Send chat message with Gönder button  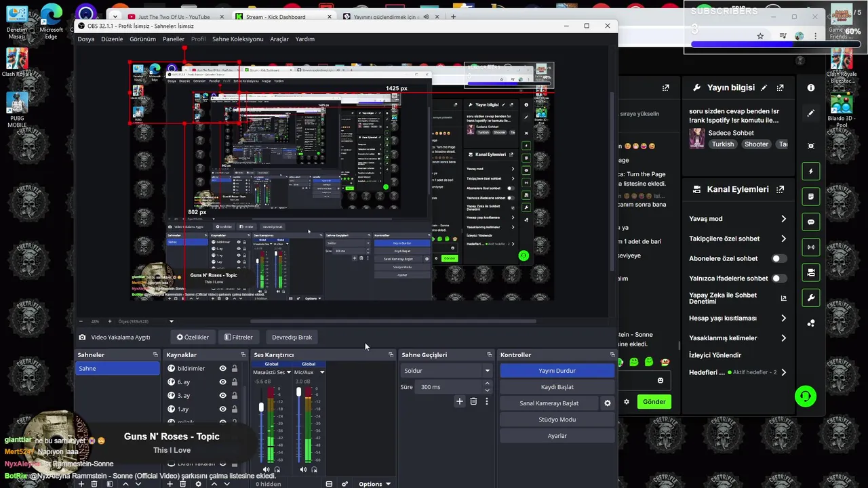coord(654,401)
